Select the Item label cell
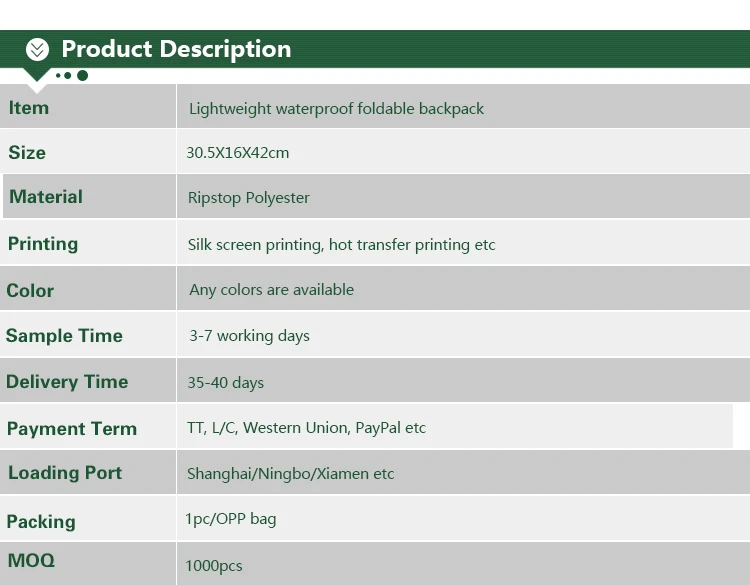750x585 pixels. [29, 108]
